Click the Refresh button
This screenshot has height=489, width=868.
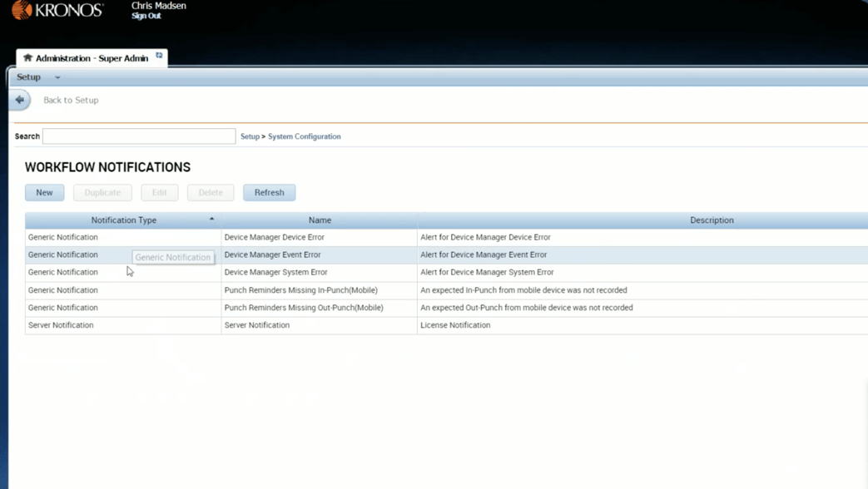269,192
